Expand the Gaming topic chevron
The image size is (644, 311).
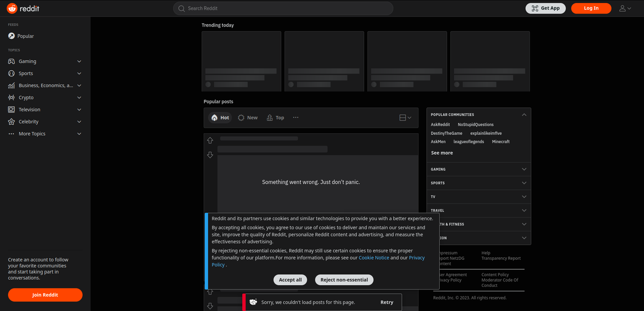coord(79,61)
